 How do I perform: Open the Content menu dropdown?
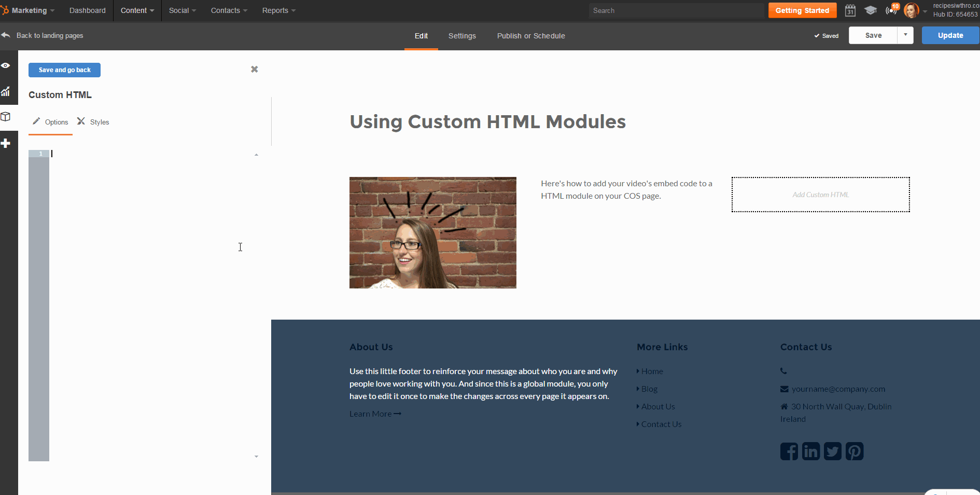pos(137,10)
